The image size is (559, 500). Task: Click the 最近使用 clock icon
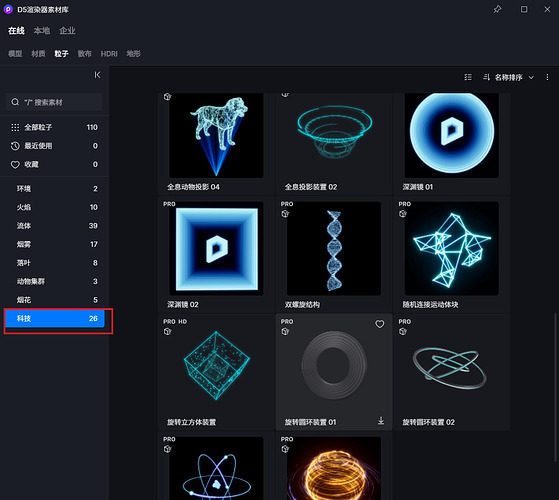pos(15,146)
